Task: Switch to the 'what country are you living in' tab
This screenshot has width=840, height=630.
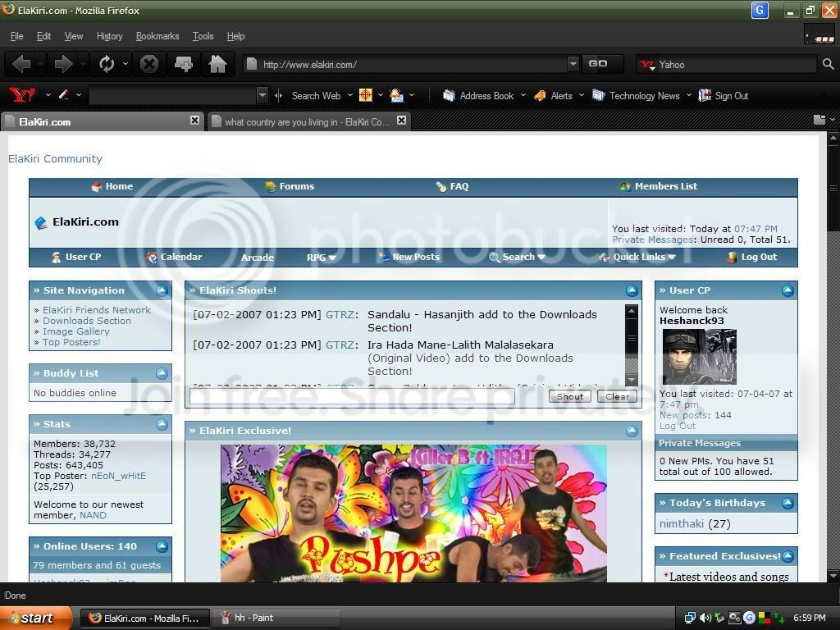Action: [308, 121]
